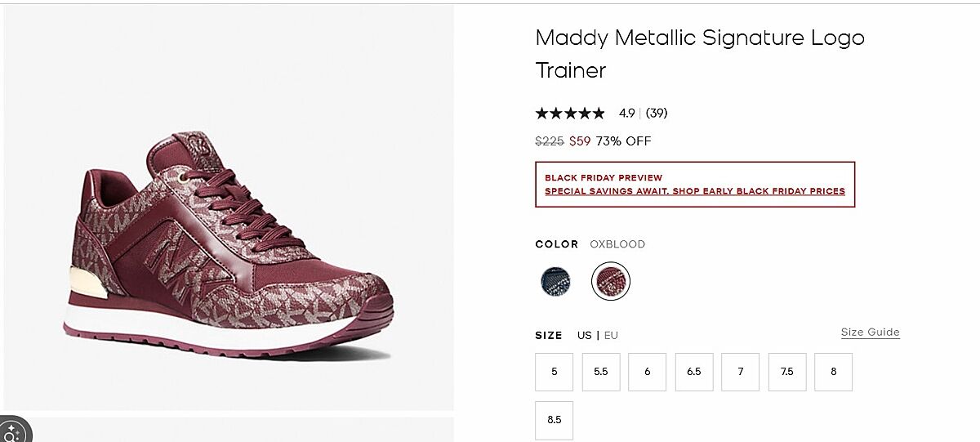Click the five-star rating icons
The width and height of the screenshot is (980, 442).
pyautogui.click(x=570, y=114)
